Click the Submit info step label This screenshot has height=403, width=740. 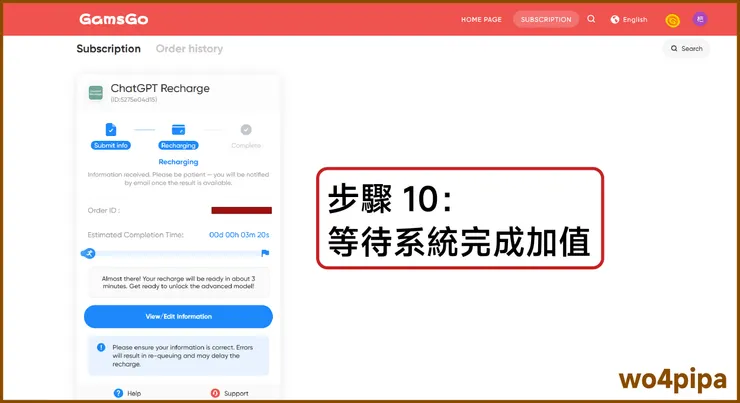(x=110, y=145)
